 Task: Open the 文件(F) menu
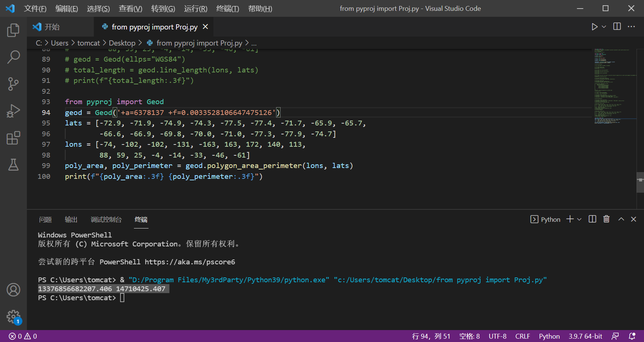(x=35, y=9)
